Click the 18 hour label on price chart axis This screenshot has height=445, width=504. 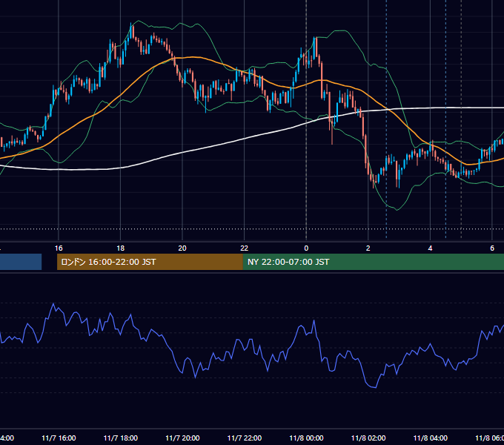tap(121, 248)
